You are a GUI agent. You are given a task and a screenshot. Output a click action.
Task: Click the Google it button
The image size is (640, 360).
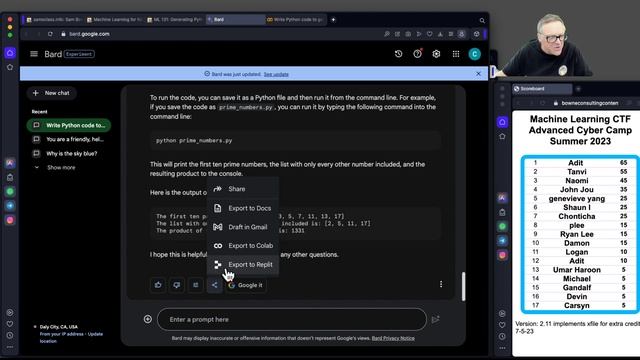246,285
